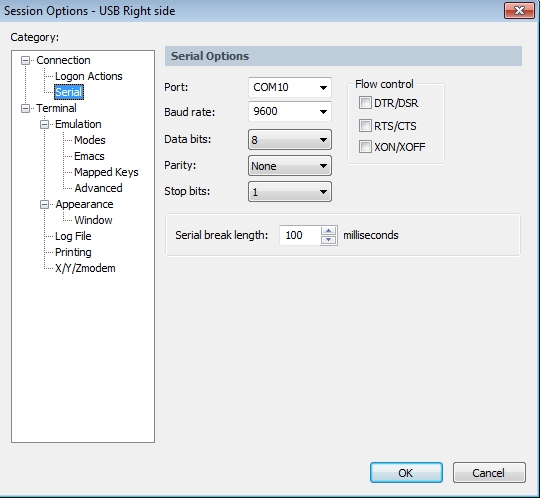Select Log File category
The width and height of the screenshot is (540, 498).
tap(73, 236)
